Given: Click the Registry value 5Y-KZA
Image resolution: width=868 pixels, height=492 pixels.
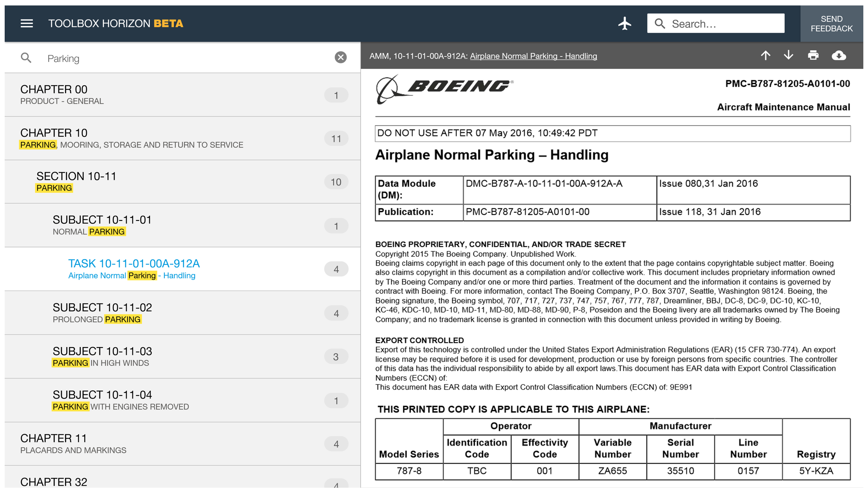Looking at the screenshot, I should pyautogui.click(x=816, y=471).
